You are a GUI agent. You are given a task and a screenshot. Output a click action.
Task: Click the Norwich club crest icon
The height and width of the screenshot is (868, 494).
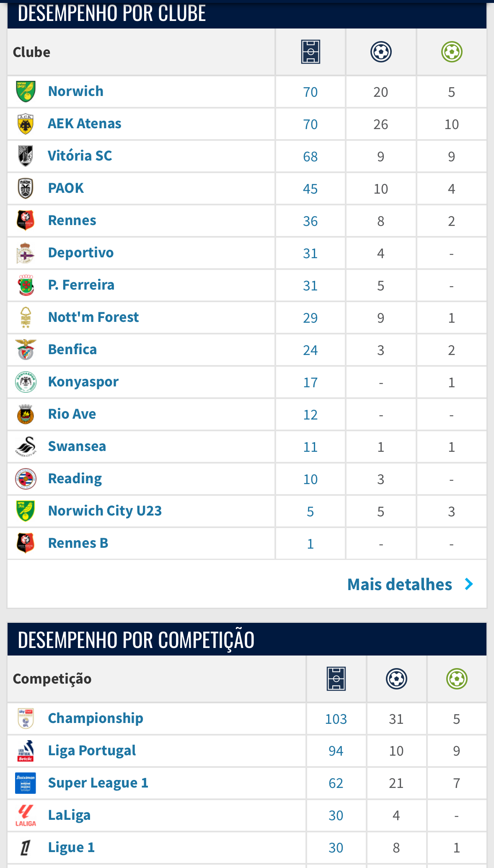26,91
